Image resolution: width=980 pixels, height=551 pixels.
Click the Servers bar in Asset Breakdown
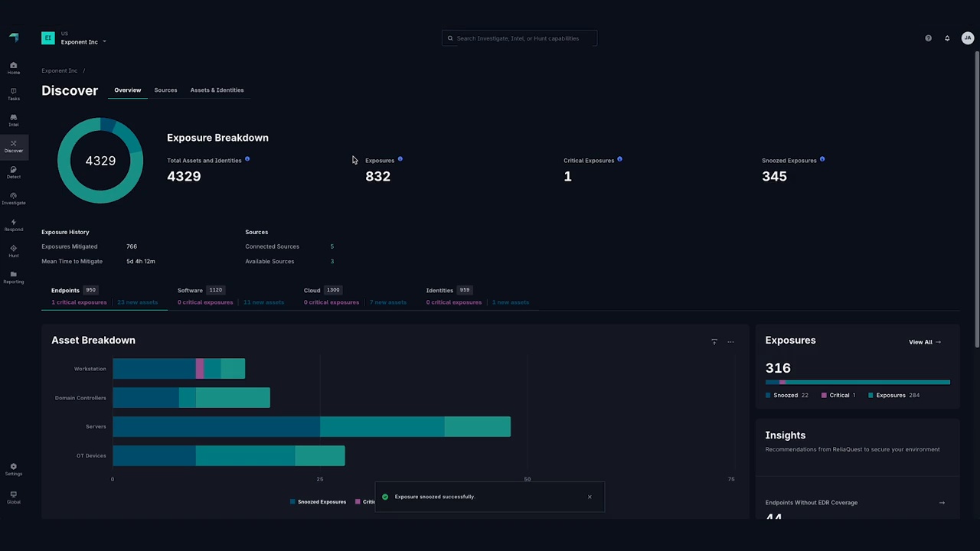pos(312,427)
